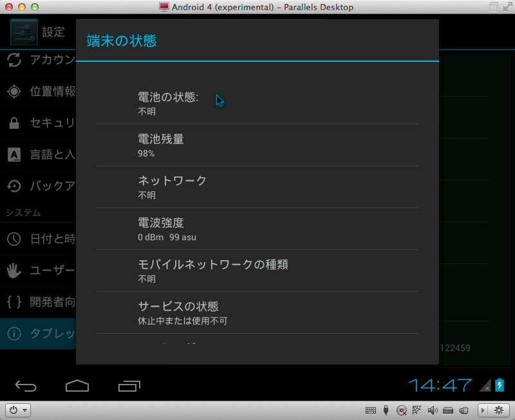Open セキュリ settings entry in sidebar

[38, 123]
